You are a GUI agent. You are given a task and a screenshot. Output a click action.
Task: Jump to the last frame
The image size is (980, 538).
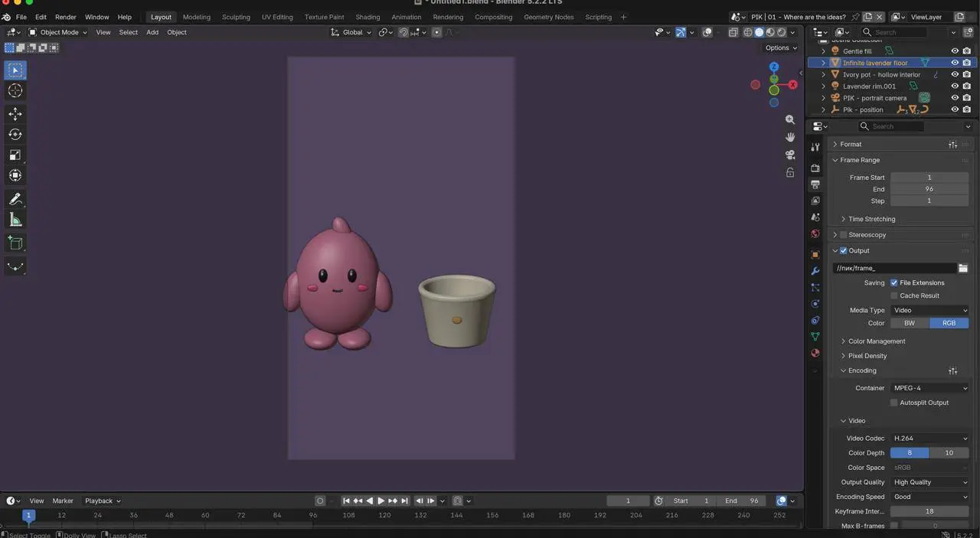pyautogui.click(x=405, y=501)
